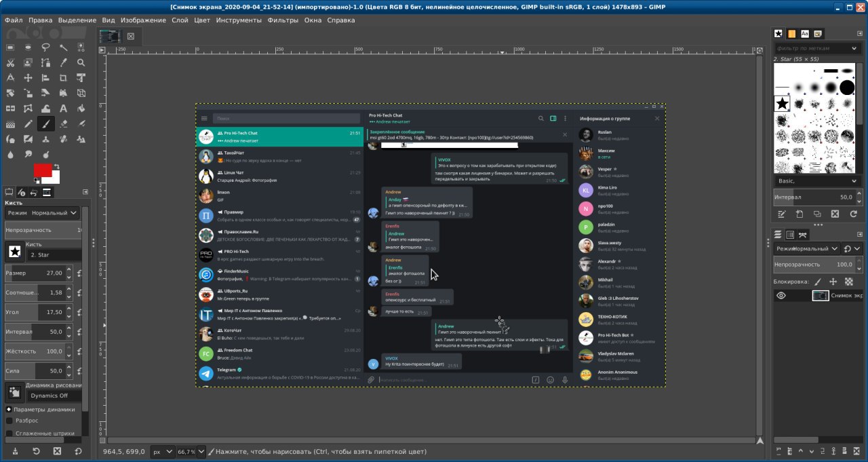Screen dimensions: 868x462
Task: Toggle lock position icon in Блокировка
Action: point(833,282)
